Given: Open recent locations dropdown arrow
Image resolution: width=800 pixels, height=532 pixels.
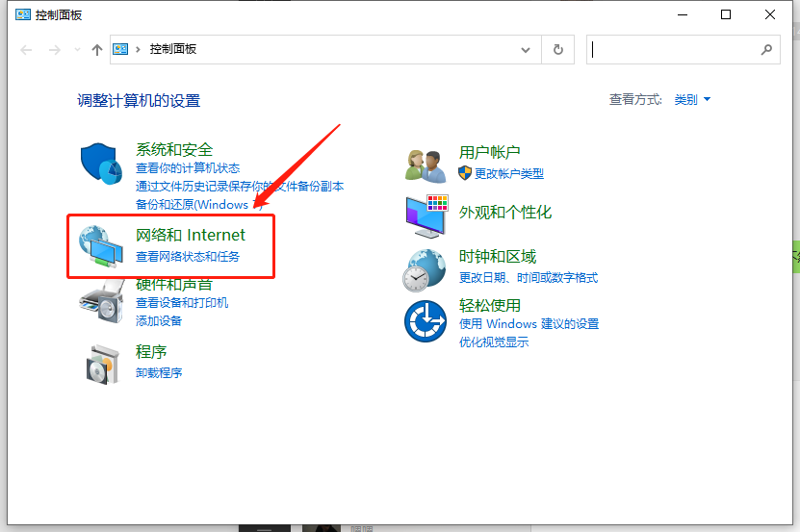Looking at the screenshot, I should click(x=78, y=49).
